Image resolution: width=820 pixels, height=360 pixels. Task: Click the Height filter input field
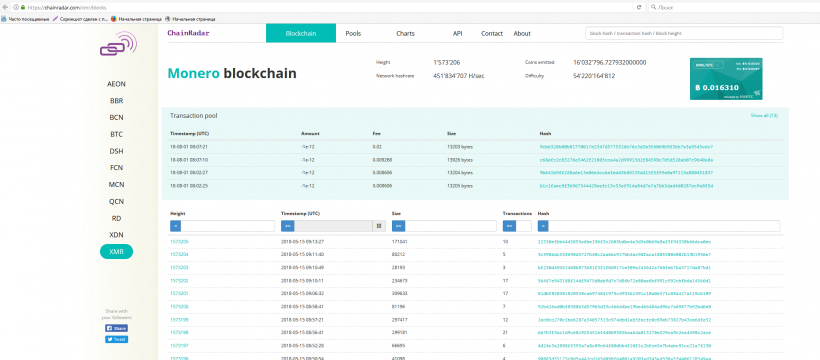pos(227,226)
